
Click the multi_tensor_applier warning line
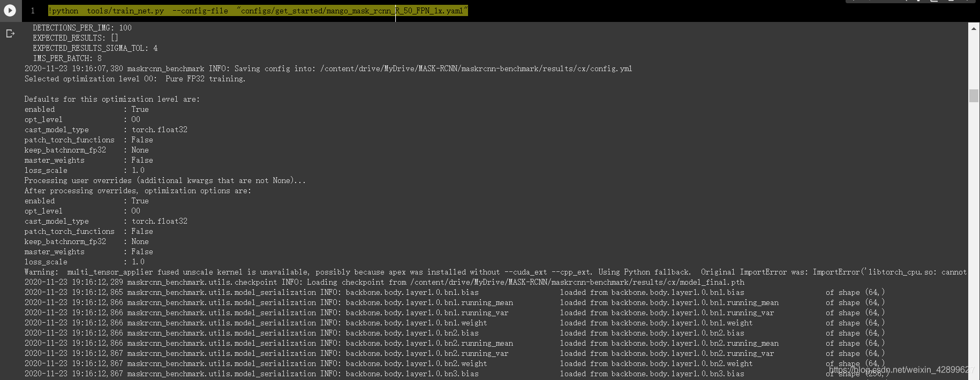(495, 272)
